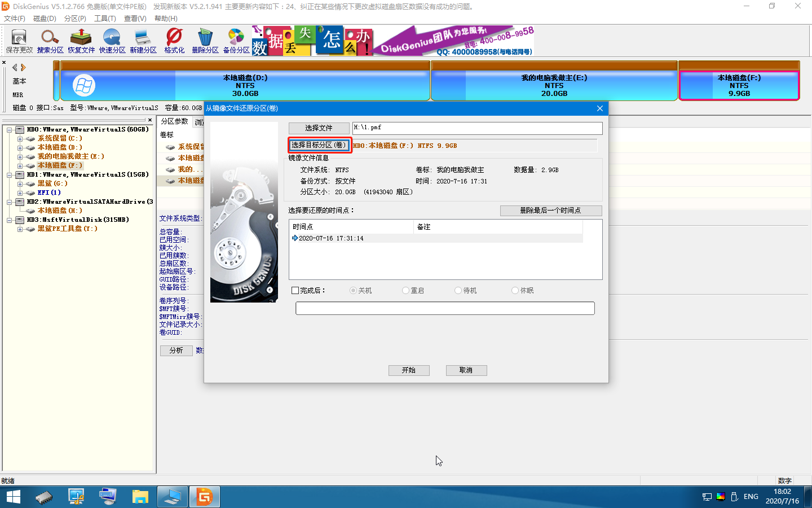The image size is (812, 508).
Task: Close the left panel with its small x
Action: [x=150, y=120]
